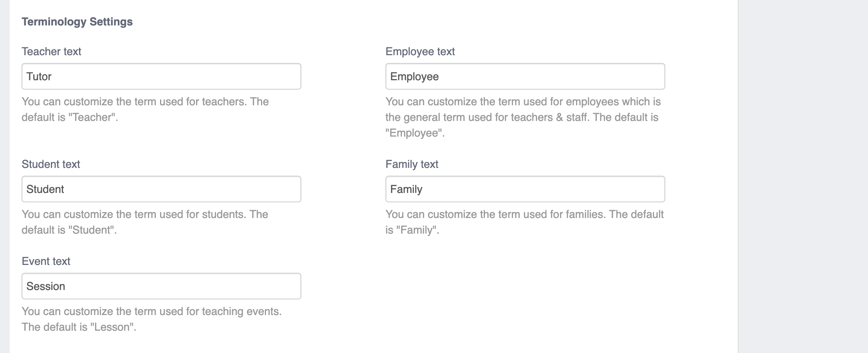This screenshot has width=868, height=353.
Task: Click the 'Teacher text' label
Action: (x=51, y=51)
